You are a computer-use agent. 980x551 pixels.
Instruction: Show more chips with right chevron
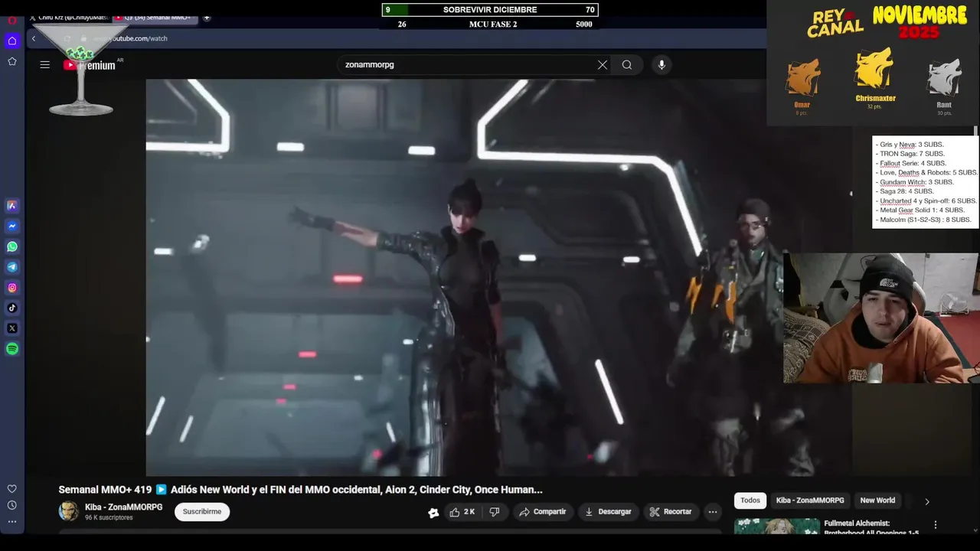[926, 501]
